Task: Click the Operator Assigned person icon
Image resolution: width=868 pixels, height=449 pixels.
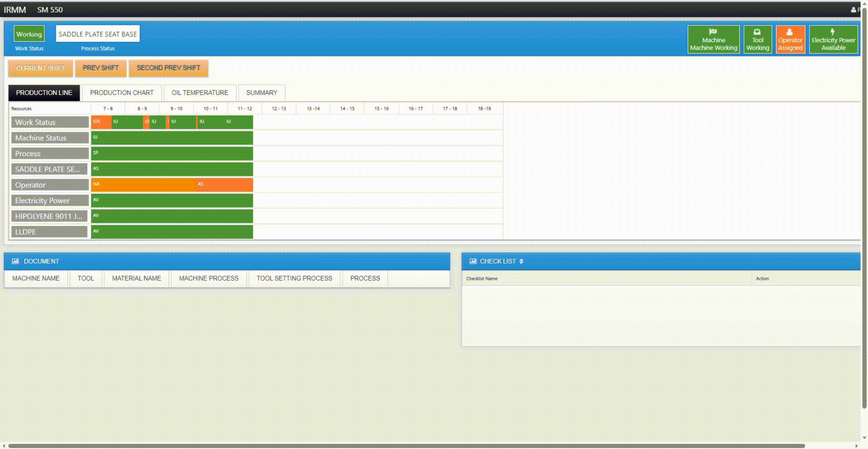Action: point(789,32)
